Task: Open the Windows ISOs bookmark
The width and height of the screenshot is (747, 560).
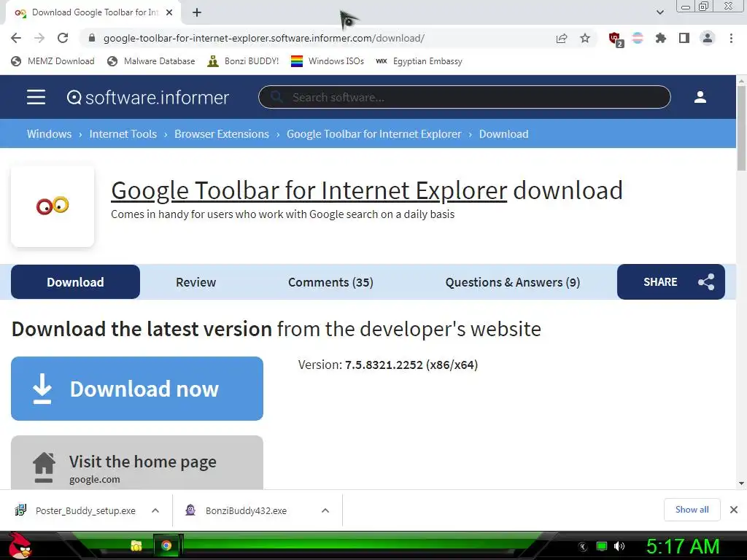Action: [x=328, y=61]
